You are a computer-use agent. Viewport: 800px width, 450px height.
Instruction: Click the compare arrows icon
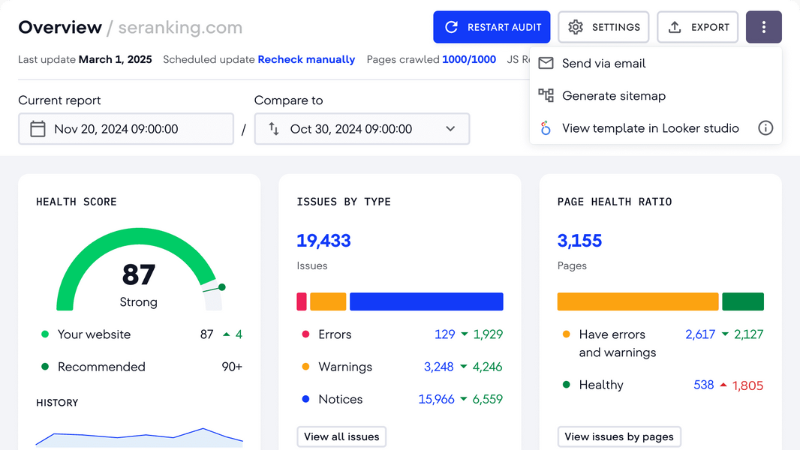[274, 129]
